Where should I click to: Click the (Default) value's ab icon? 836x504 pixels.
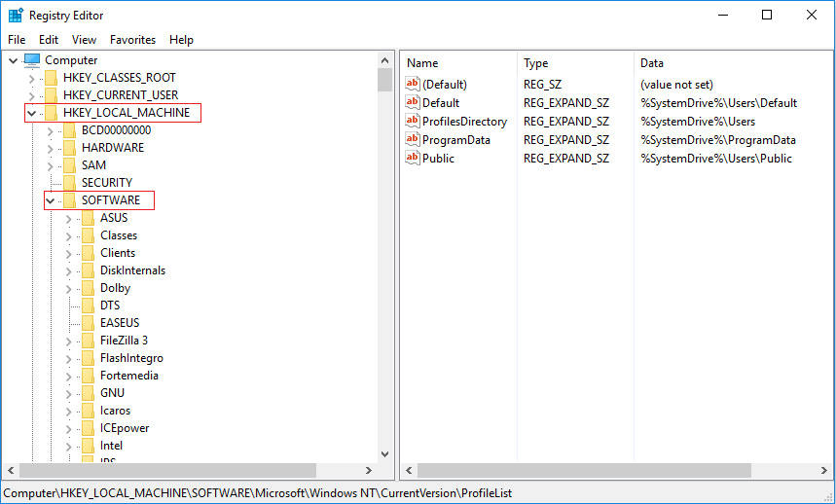[413, 85]
